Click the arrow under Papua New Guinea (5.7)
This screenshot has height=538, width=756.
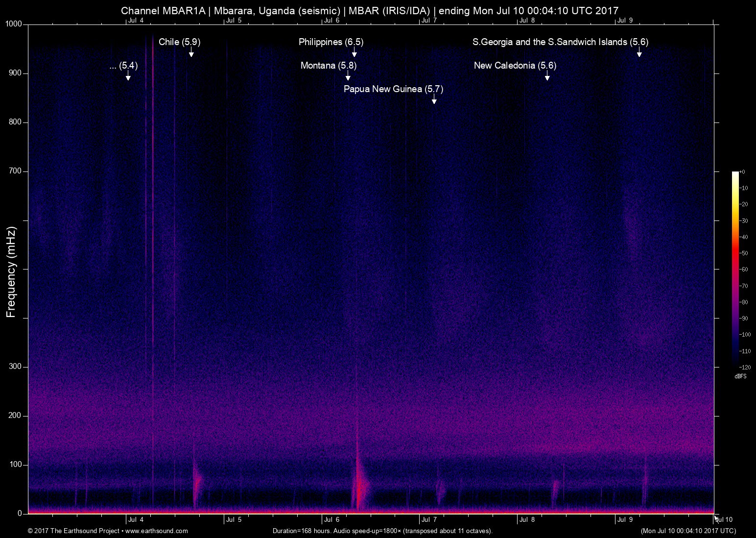pos(434,99)
